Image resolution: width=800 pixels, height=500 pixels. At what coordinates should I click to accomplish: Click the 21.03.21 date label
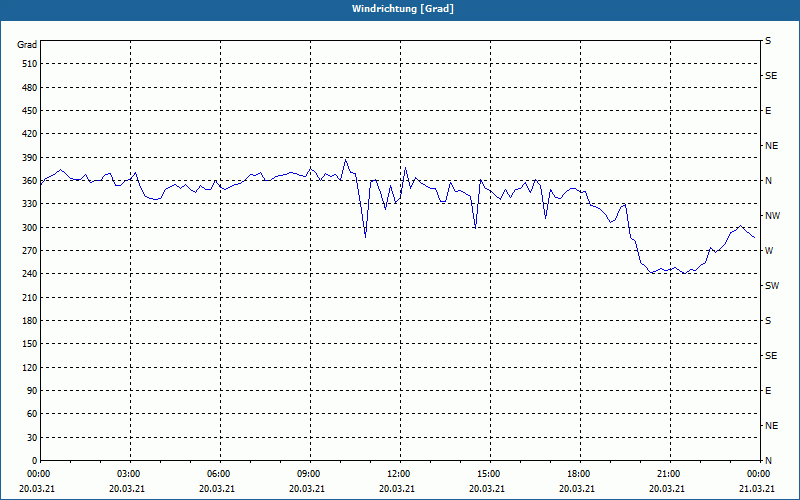point(756,489)
